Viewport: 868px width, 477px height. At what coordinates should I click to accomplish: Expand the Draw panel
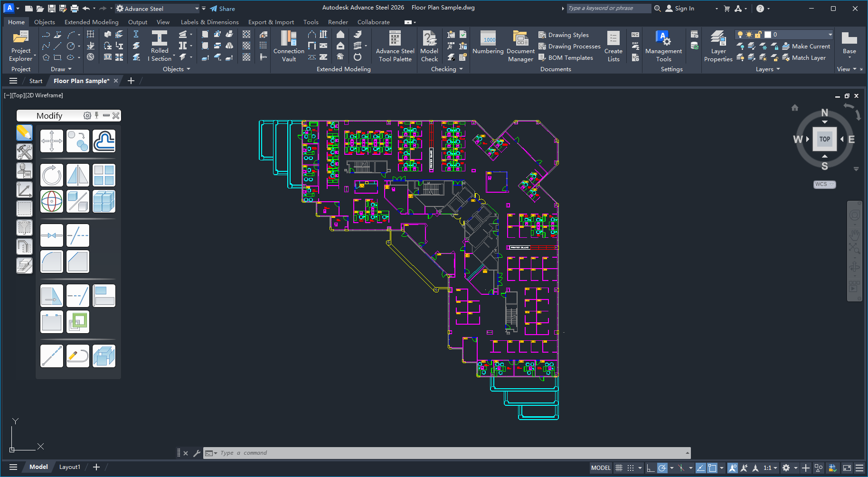(61, 69)
